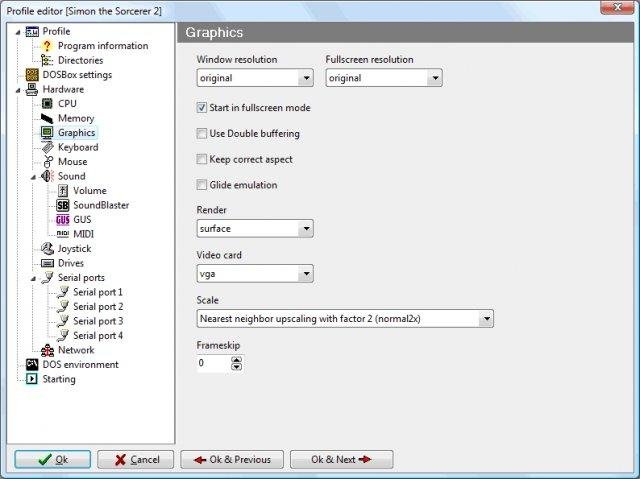Click the DOS environment console icon
Image resolution: width=640 pixels, height=479 pixels.
coord(32,364)
